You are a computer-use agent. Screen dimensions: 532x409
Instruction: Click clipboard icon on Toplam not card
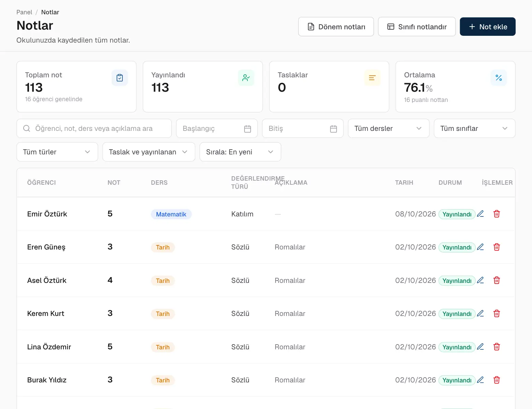pos(120,78)
